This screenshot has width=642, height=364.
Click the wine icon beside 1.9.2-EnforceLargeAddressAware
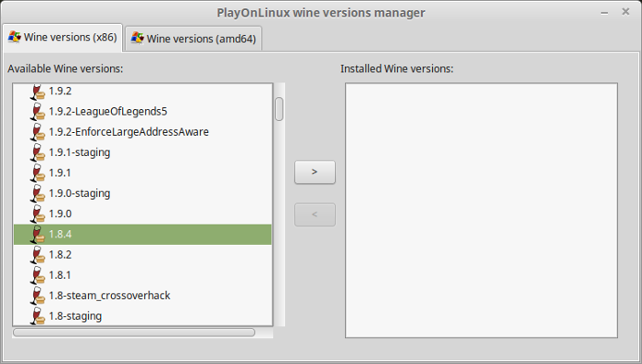[x=38, y=132]
